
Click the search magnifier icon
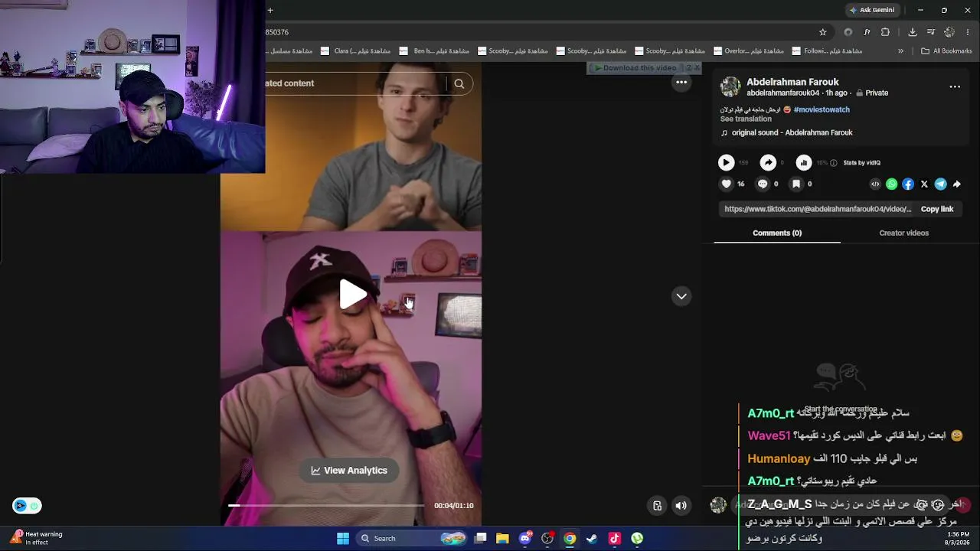pyautogui.click(x=459, y=83)
